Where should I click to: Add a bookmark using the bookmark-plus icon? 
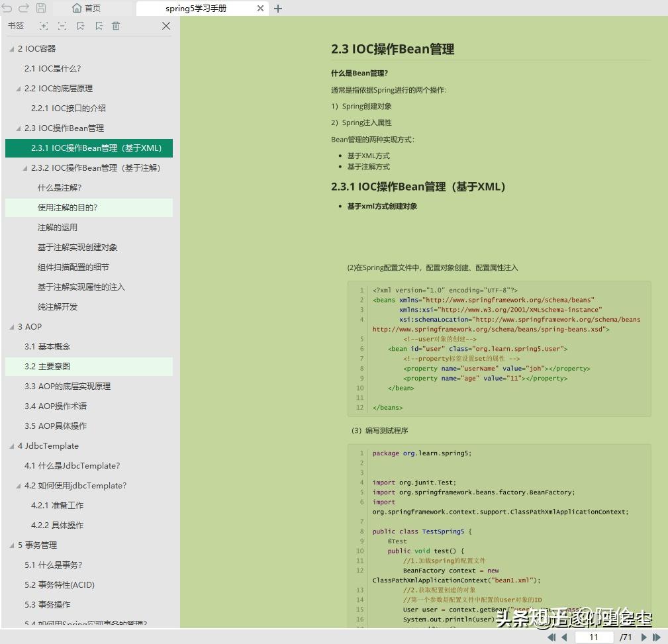tap(81, 25)
